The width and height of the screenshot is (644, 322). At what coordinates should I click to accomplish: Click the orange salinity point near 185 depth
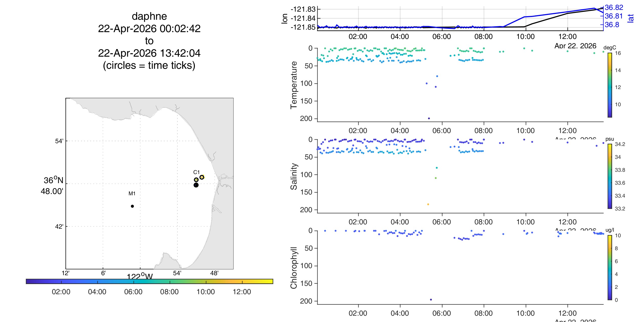(x=428, y=204)
